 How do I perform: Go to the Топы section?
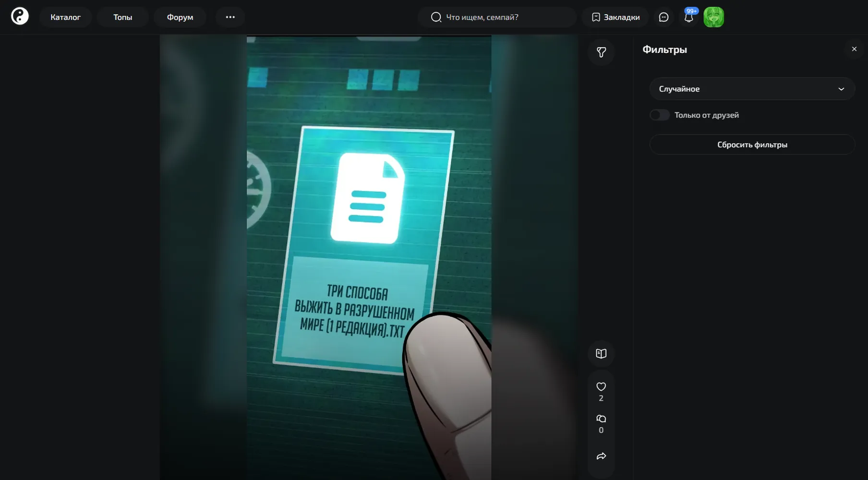[122, 17]
